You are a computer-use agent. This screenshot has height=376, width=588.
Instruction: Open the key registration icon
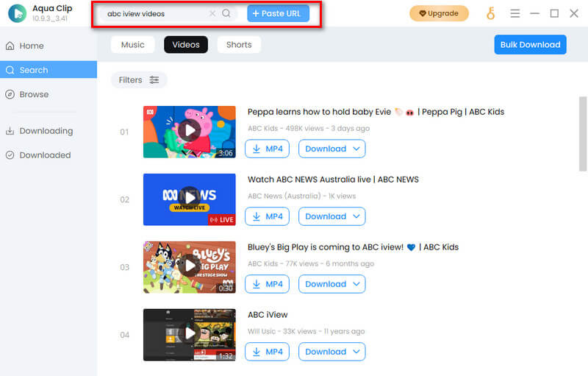(x=490, y=13)
